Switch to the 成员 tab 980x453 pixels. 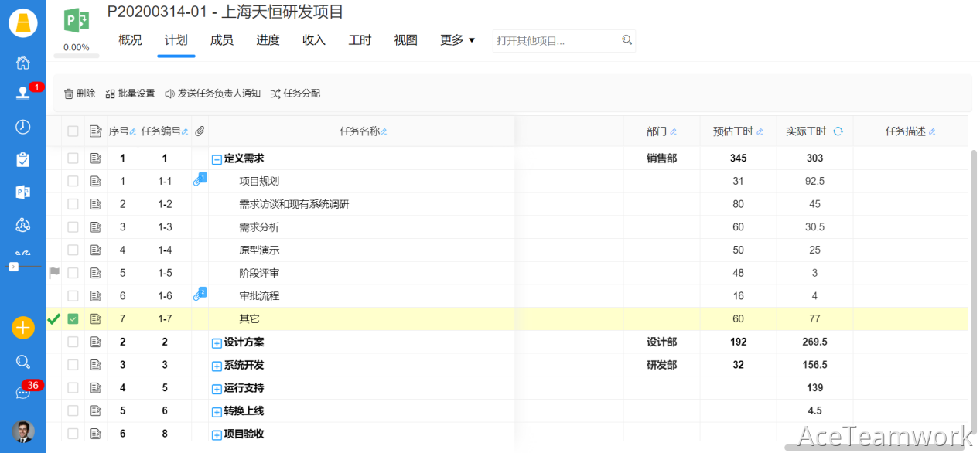222,40
